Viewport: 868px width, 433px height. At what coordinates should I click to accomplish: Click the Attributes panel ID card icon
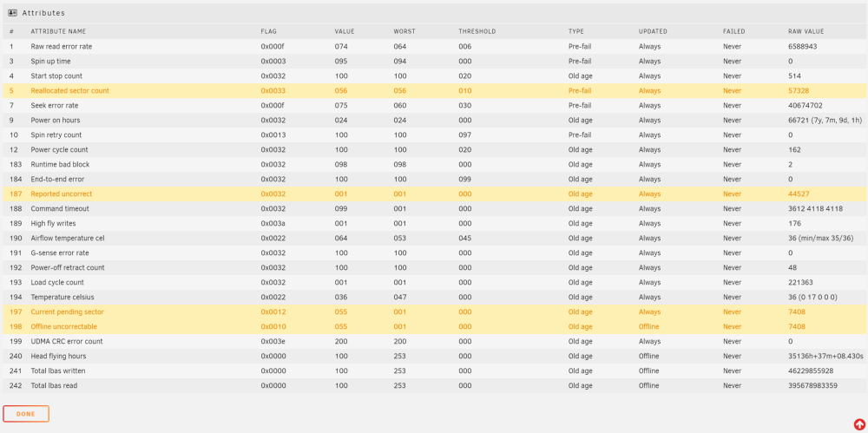12,13
